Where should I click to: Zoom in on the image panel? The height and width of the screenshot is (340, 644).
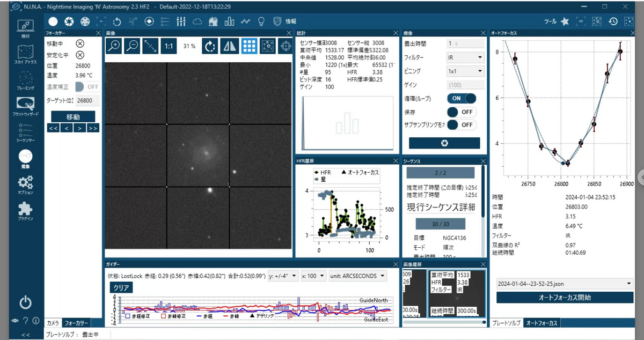pyautogui.click(x=114, y=46)
